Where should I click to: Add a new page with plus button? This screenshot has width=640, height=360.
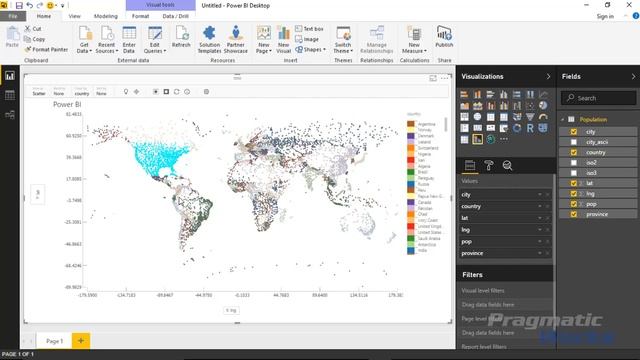[81, 340]
